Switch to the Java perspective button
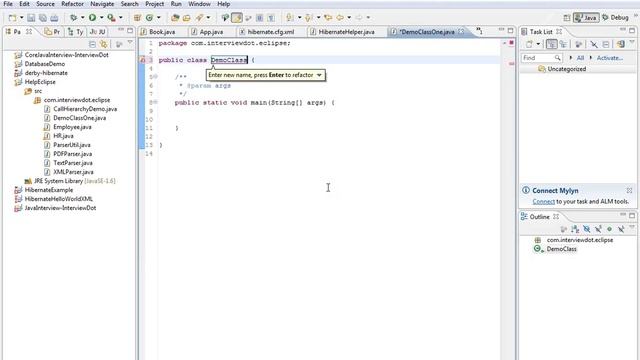Screen dimensions: 640x360 coord(586,18)
